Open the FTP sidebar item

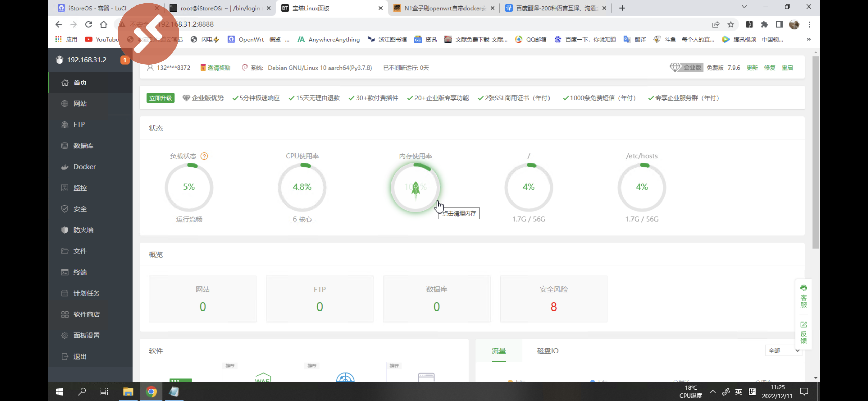point(91,124)
